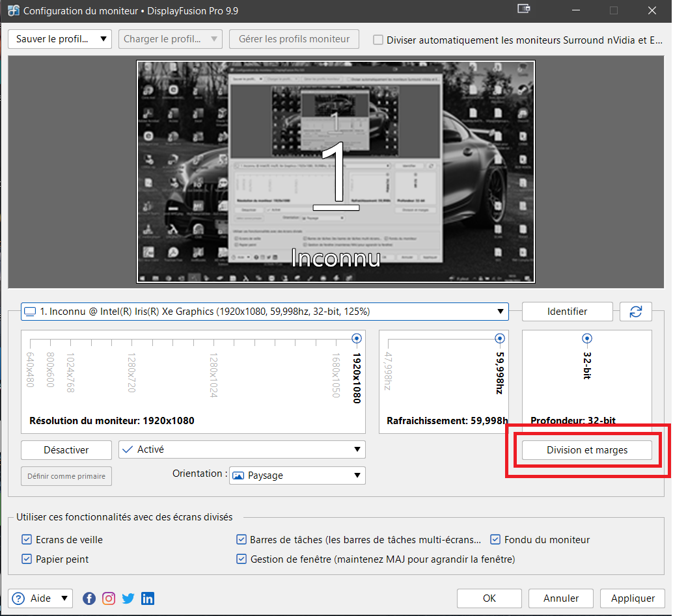Expand the Aide menu arrow
The height and width of the screenshot is (616, 673).
point(64,598)
